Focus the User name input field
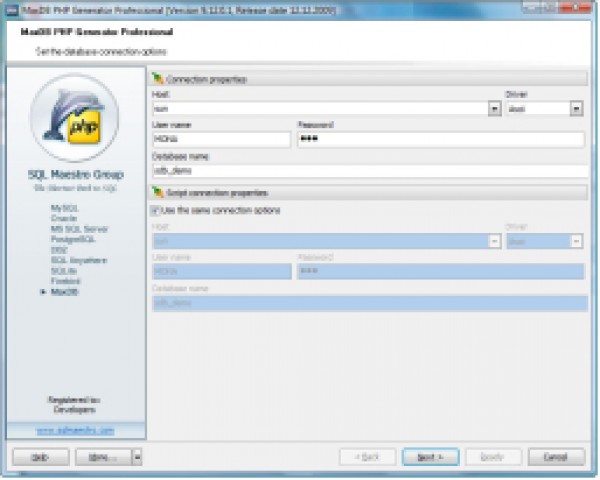 tap(222, 139)
